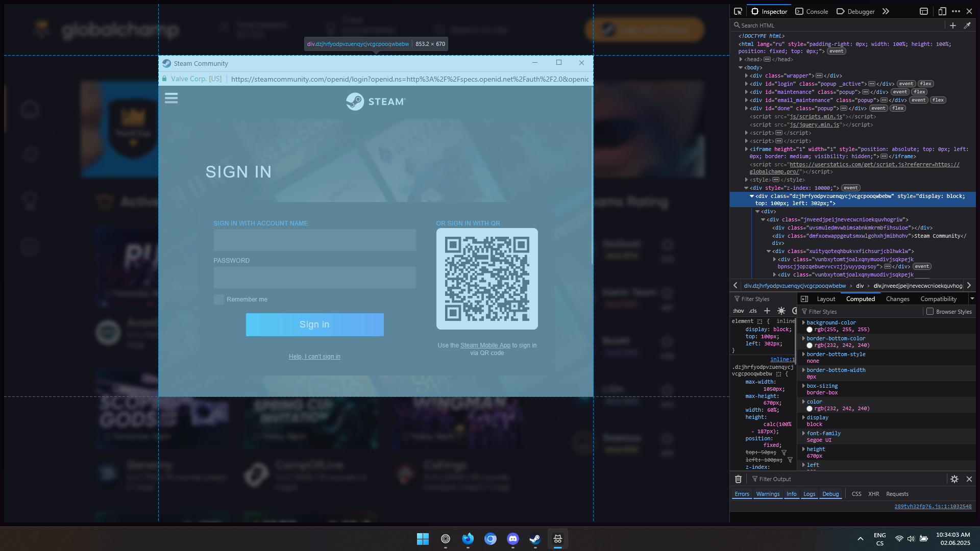Expand the div id maintenance node
This screenshot has height=551, width=980.
746,92
